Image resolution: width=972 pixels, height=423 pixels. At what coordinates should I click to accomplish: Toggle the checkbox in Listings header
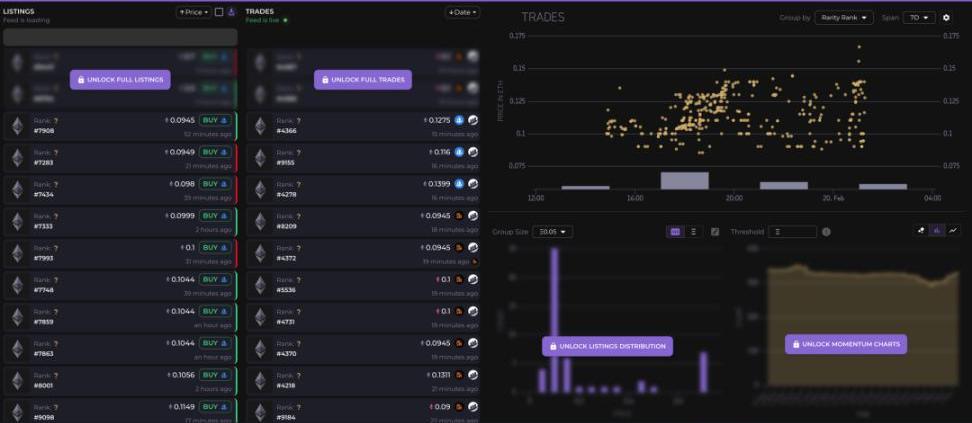[219, 12]
